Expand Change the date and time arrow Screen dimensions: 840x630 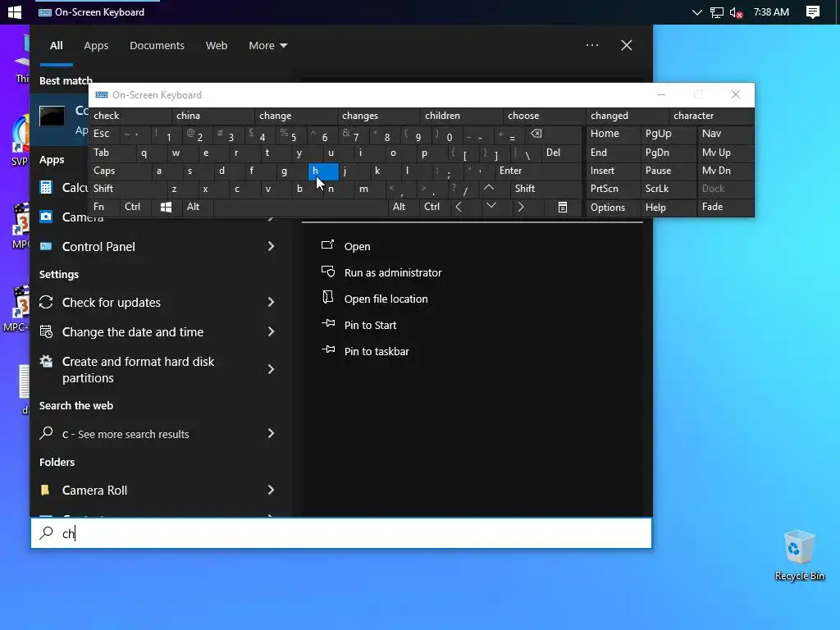(x=271, y=331)
